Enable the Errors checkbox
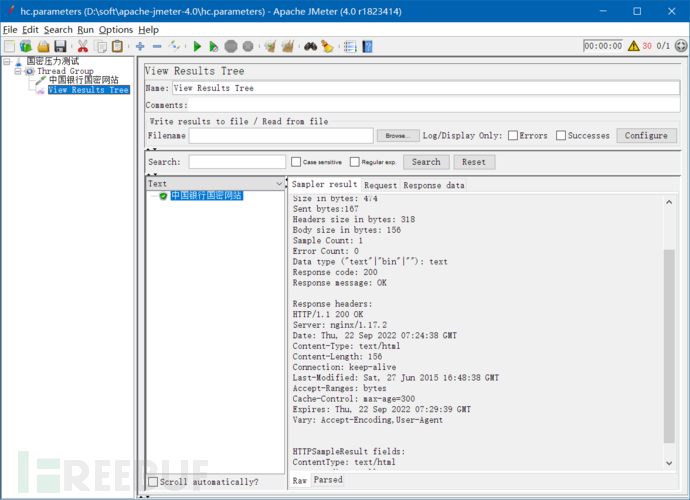The image size is (690, 500). [513, 136]
